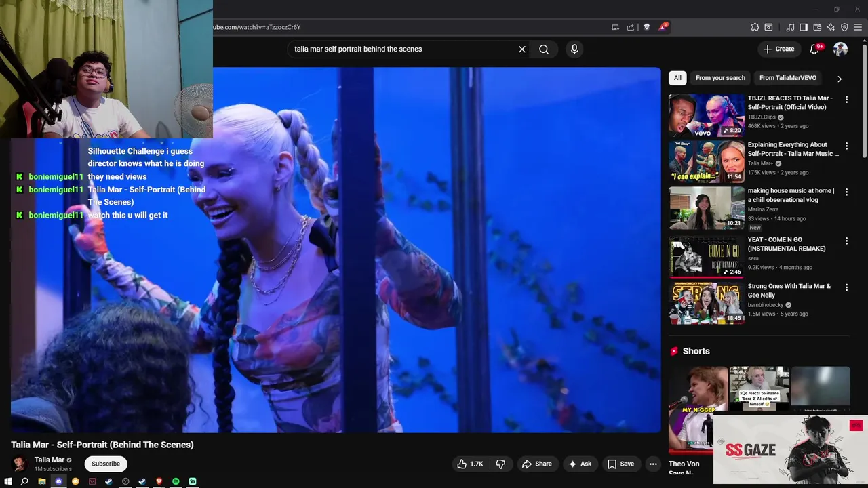The image size is (868, 488).
Task: Open Discord from the taskbar
Action: pyautogui.click(x=58, y=481)
